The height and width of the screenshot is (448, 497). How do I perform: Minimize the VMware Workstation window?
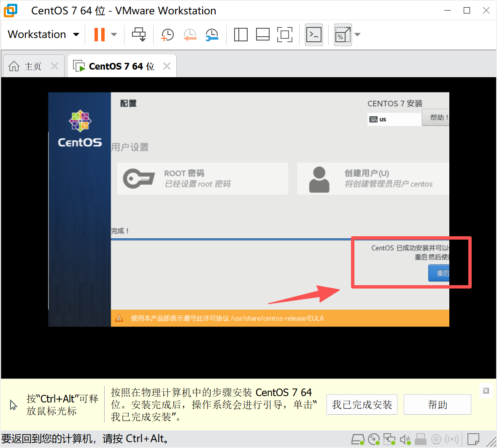pyautogui.click(x=447, y=11)
